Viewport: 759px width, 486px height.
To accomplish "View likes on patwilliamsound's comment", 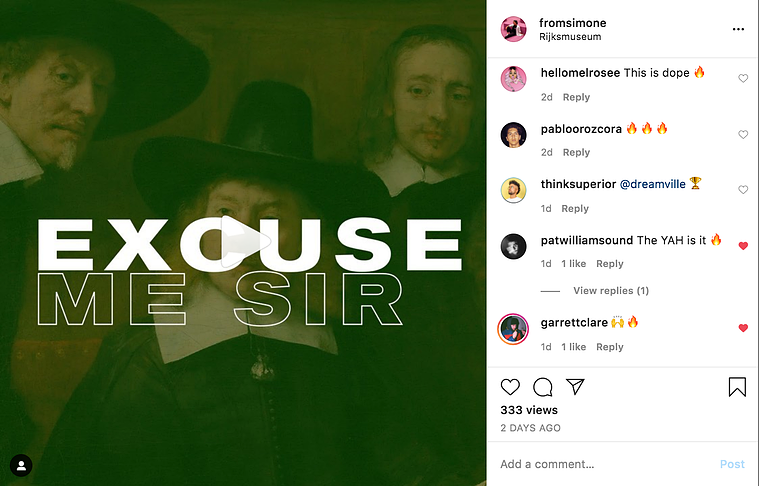I will pos(574,264).
